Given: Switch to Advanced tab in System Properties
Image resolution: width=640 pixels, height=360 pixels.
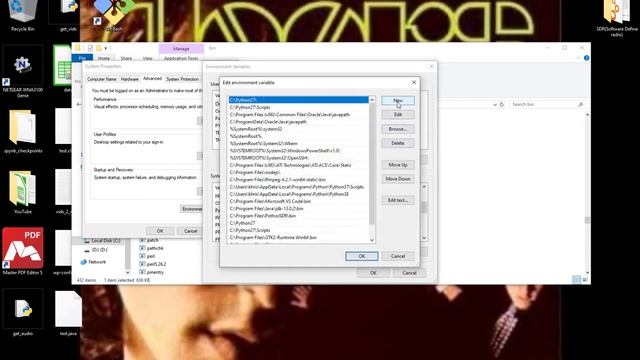Looking at the screenshot, I should coord(152,78).
